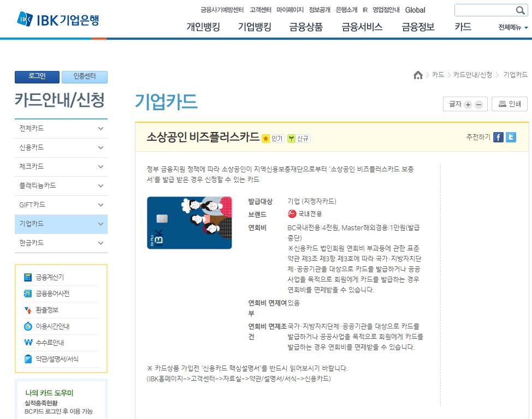The height and width of the screenshot is (419, 532).
Task: Share on Twitter icon
Action: point(511,137)
